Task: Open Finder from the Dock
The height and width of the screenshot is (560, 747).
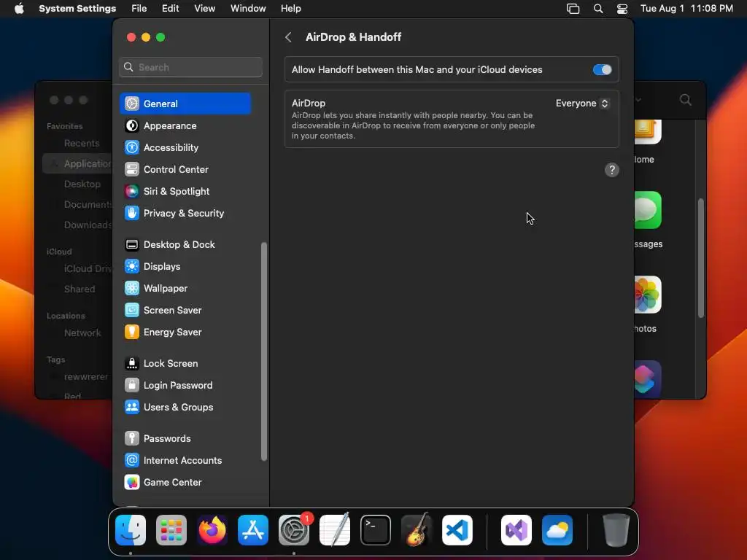Action: tap(131, 530)
